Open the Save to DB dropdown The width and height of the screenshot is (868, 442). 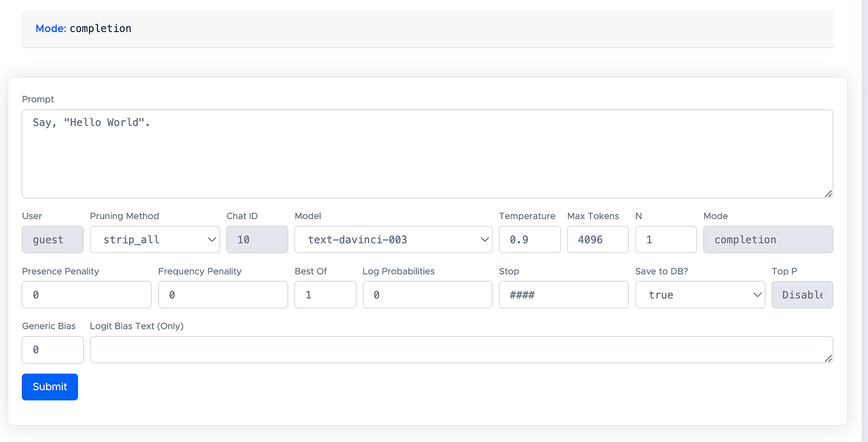click(x=700, y=295)
